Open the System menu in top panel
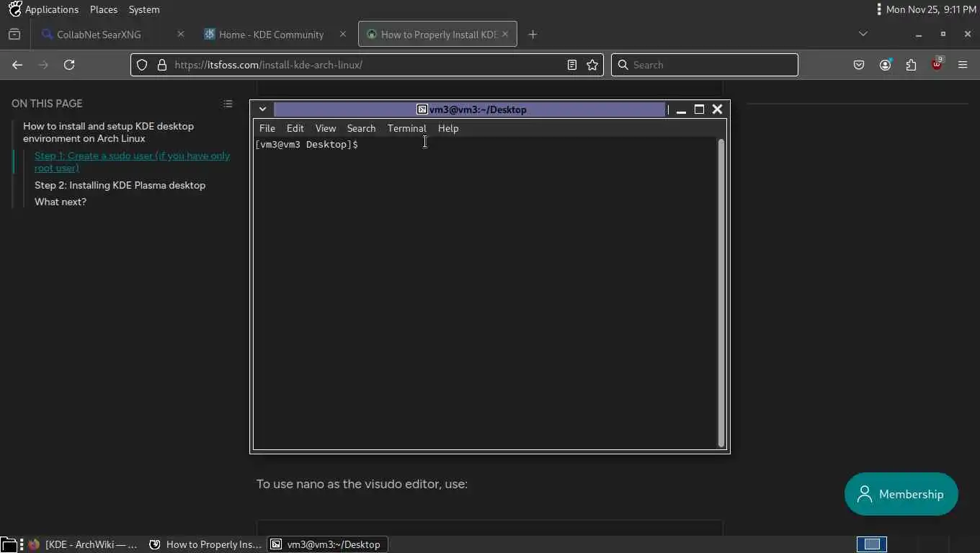The image size is (980, 553). 144,9
